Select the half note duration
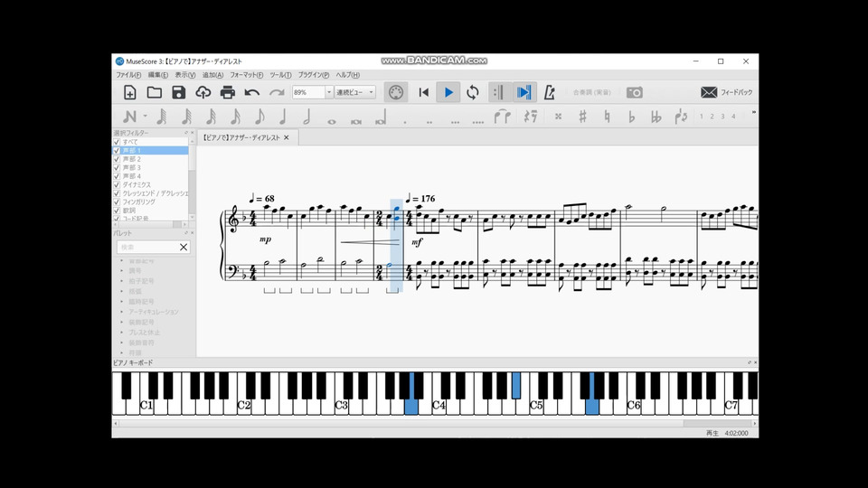 tap(307, 117)
